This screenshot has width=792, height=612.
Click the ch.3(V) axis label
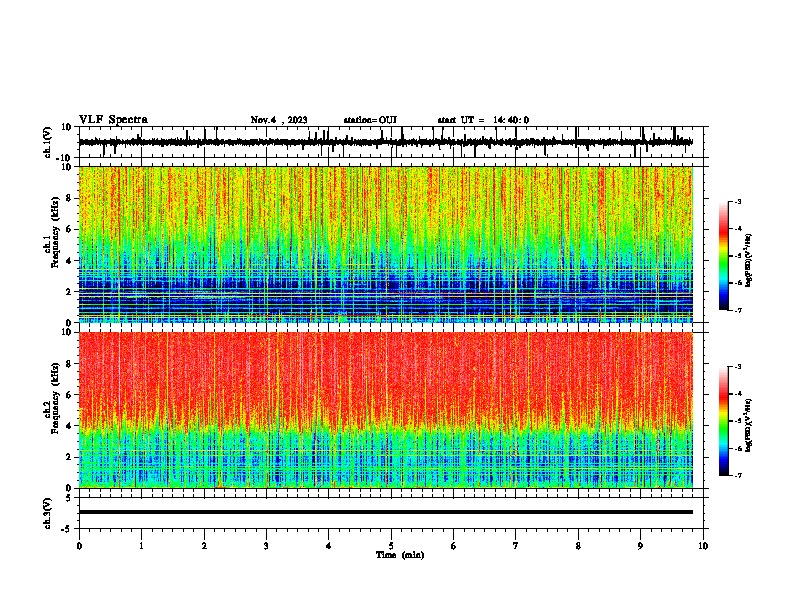pos(48,513)
